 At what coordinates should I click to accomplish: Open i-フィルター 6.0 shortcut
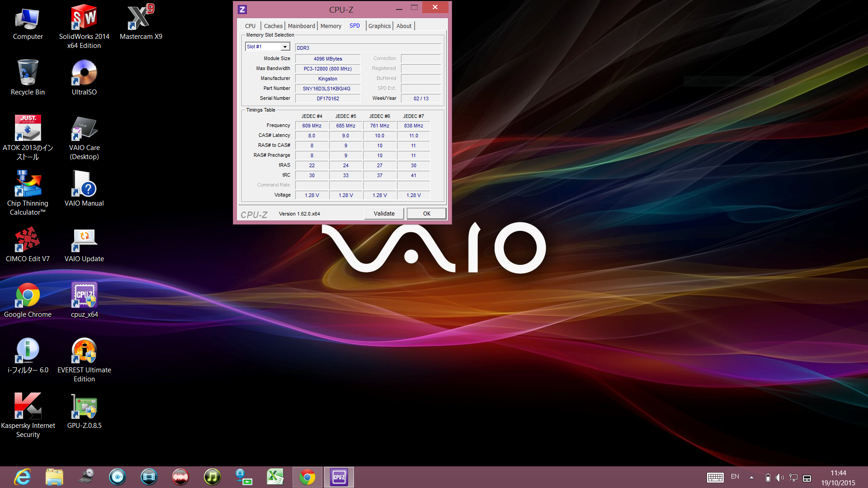(x=28, y=355)
